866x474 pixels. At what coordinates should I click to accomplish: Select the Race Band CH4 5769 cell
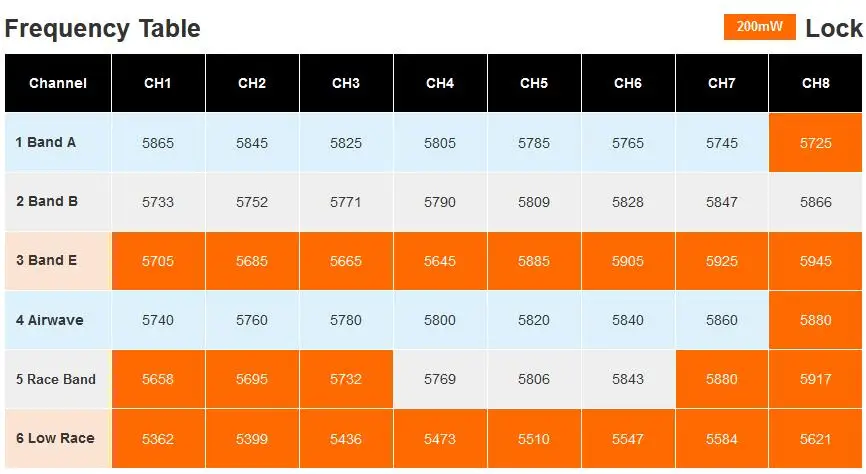tap(440, 379)
